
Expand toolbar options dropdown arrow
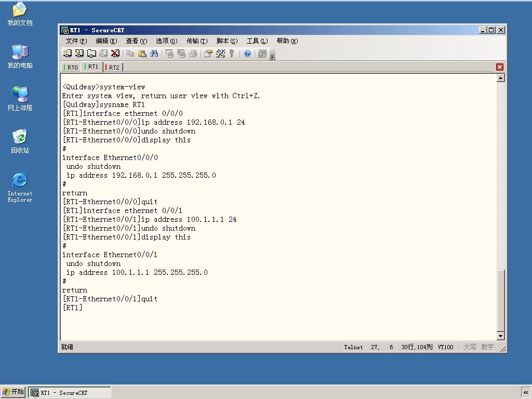[x=272, y=56]
